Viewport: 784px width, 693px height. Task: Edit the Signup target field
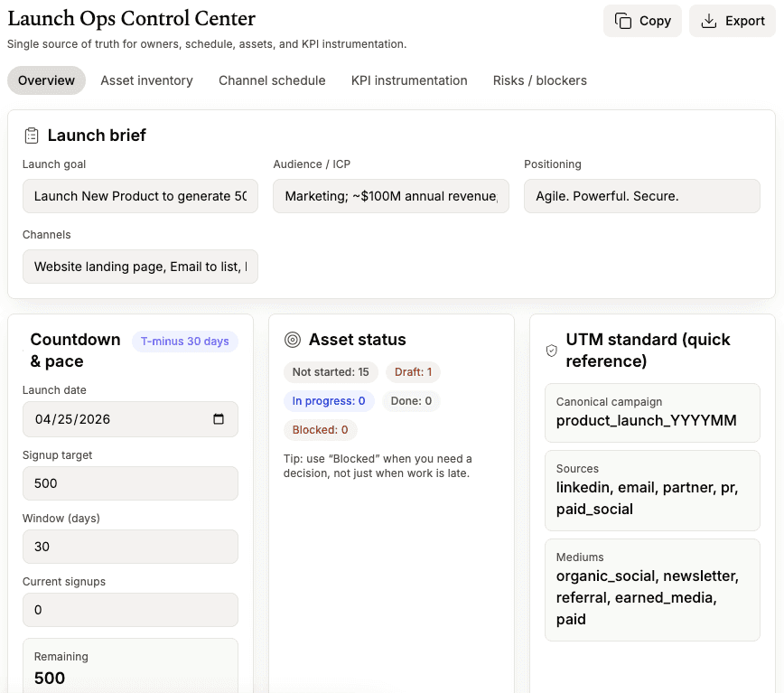click(x=130, y=483)
